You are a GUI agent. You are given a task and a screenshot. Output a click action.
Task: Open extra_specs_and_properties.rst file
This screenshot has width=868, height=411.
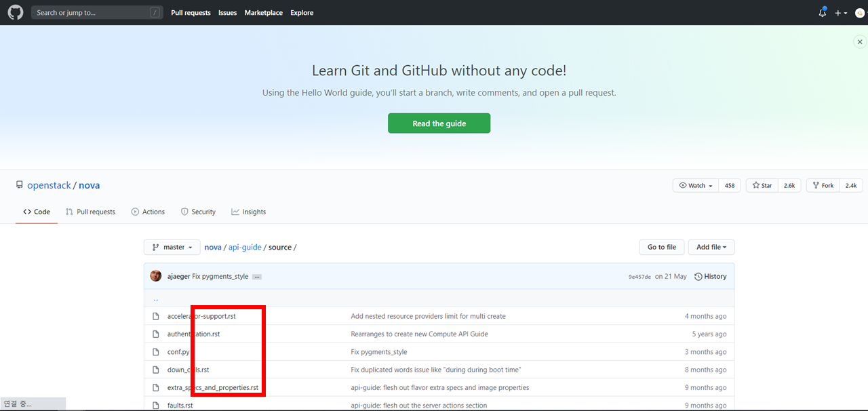[213, 388]
